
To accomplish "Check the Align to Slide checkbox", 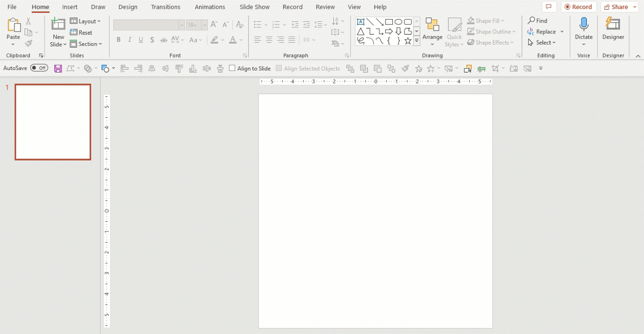I will coord(233,68).
